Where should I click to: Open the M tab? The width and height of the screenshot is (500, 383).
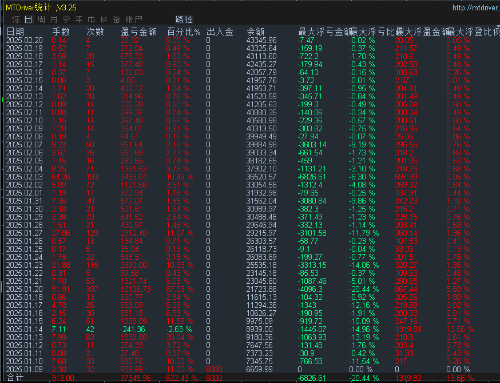click(x=104, y=19)
